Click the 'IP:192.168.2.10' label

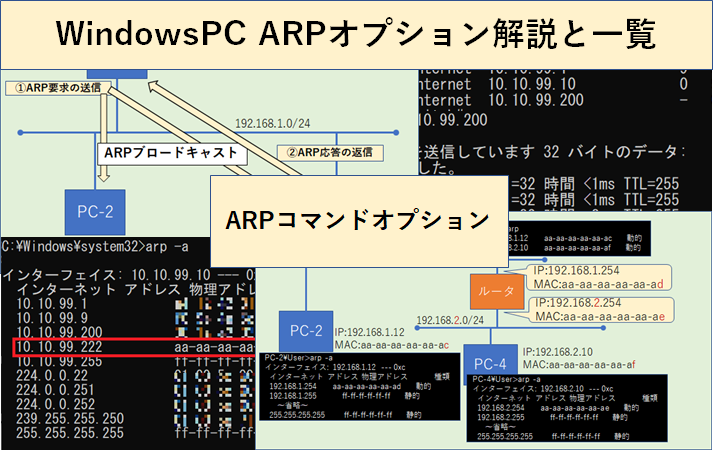(558, 352)
